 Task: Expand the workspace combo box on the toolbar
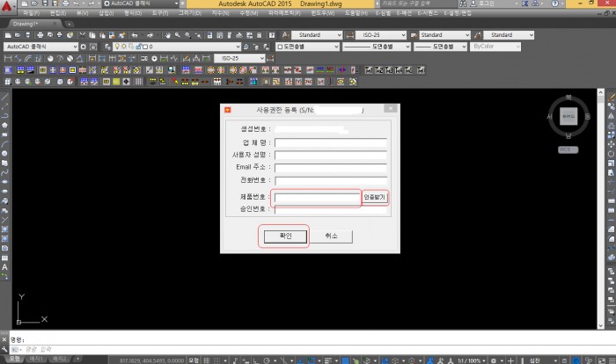coord(75,47)
